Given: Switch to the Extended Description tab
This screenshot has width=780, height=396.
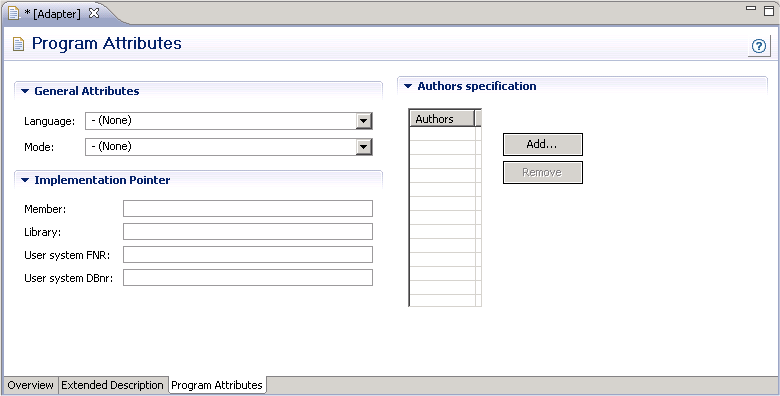Looking at the screenshot, I should 112,385.
